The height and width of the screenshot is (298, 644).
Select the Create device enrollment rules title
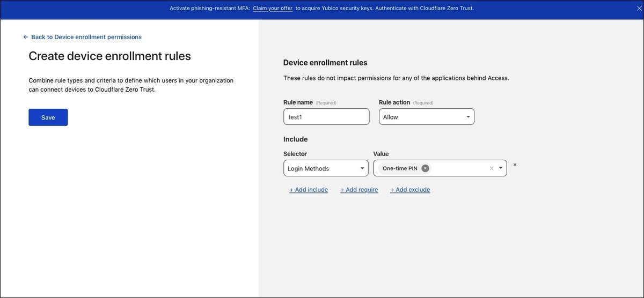[109, 56]
